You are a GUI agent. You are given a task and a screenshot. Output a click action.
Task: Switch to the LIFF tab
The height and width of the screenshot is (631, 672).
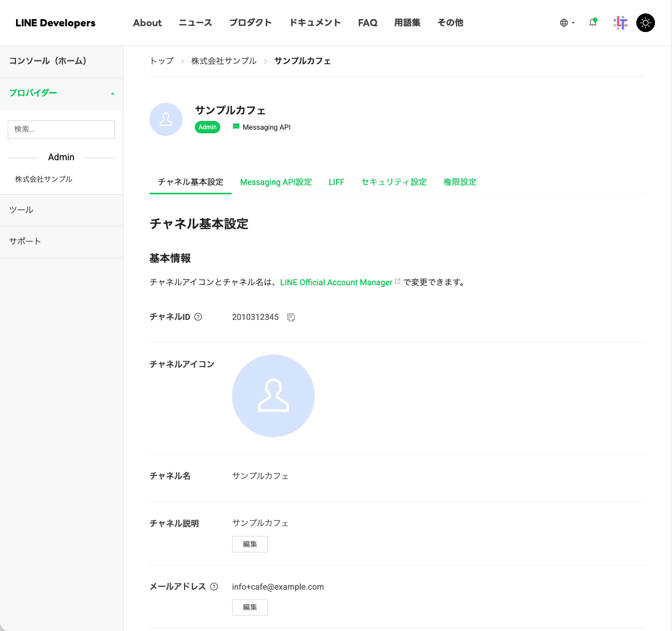[x=337, y=182]
